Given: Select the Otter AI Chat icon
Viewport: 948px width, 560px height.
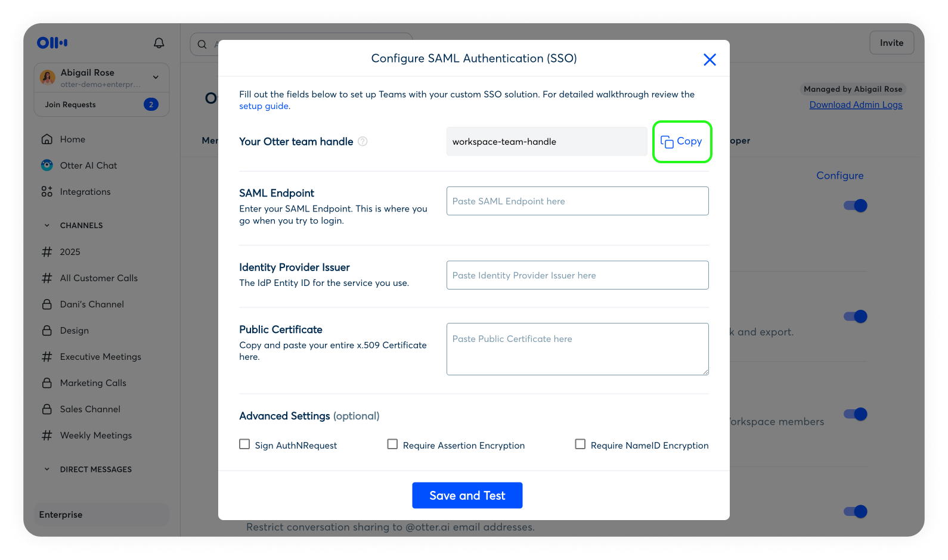Looking at the screenshot, I should click(47, 165).
